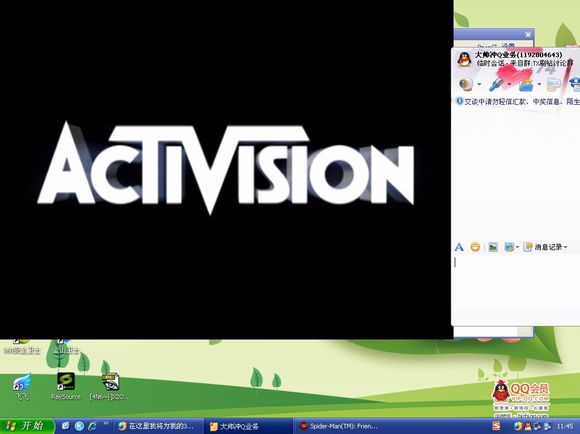Launch Internet Explorer from quick launch

pyautogui.click(x=92, y=426)
